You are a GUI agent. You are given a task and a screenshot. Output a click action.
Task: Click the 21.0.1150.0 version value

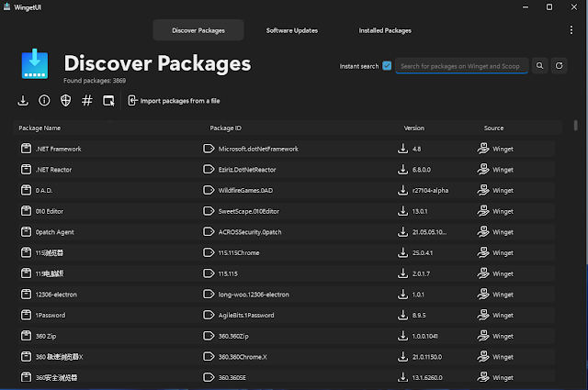click(x=427, y=357)
